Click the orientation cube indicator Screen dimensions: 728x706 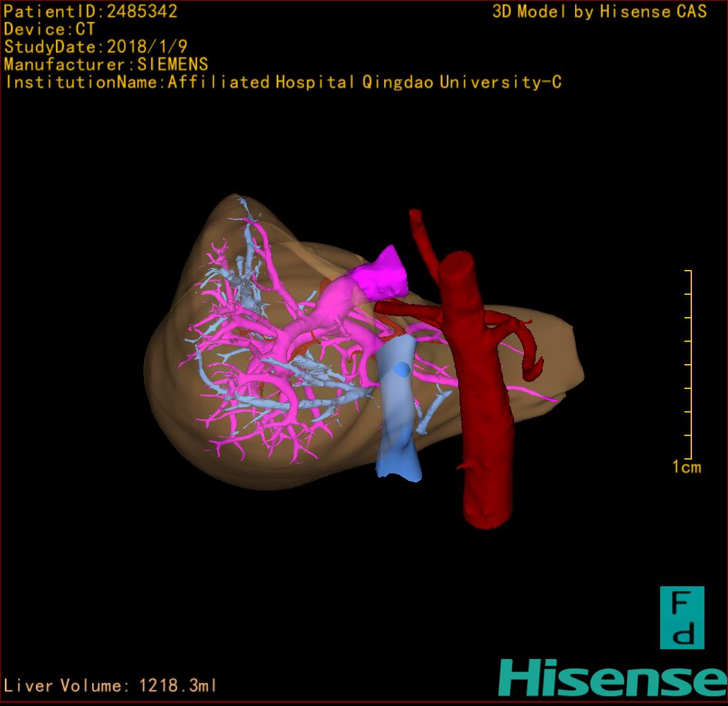(x=682, y=617)
